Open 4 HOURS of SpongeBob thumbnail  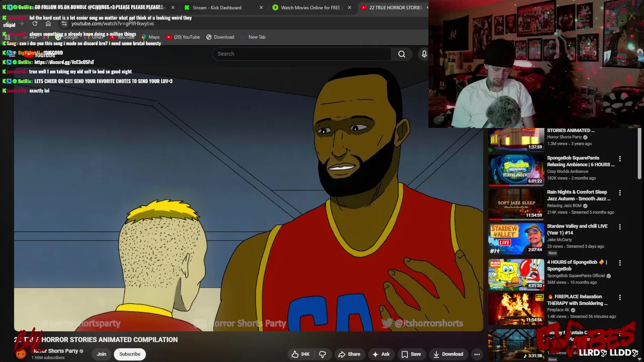(x=516, y=274)
